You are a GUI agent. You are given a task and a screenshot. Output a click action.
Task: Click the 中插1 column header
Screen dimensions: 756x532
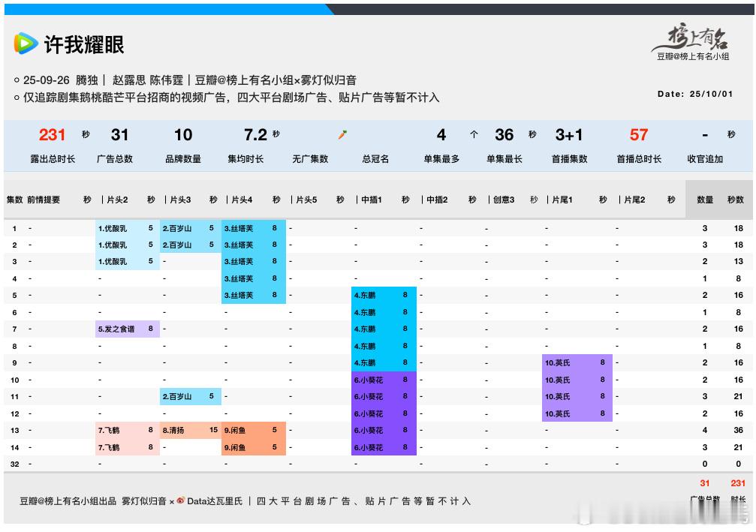372,200
